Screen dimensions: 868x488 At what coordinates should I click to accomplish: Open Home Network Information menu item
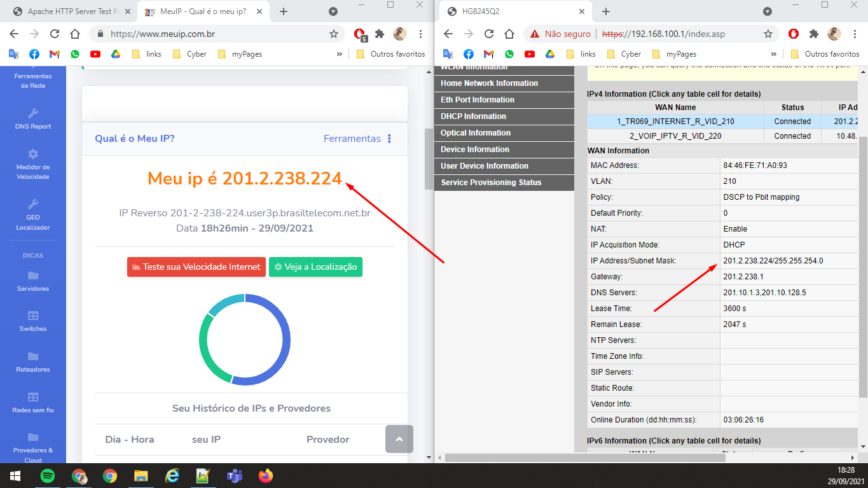click(x=504, y=83)
